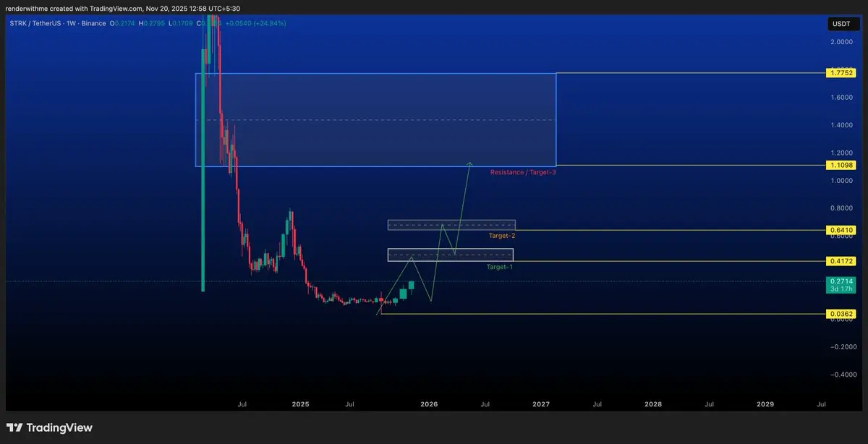Click the 3d 17h countdown label

[843, 289]
